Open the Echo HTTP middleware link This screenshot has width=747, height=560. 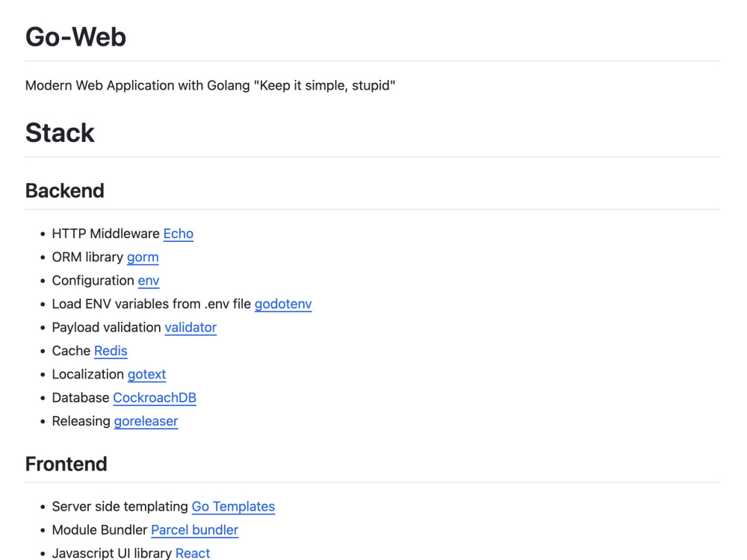click(179, 234)
